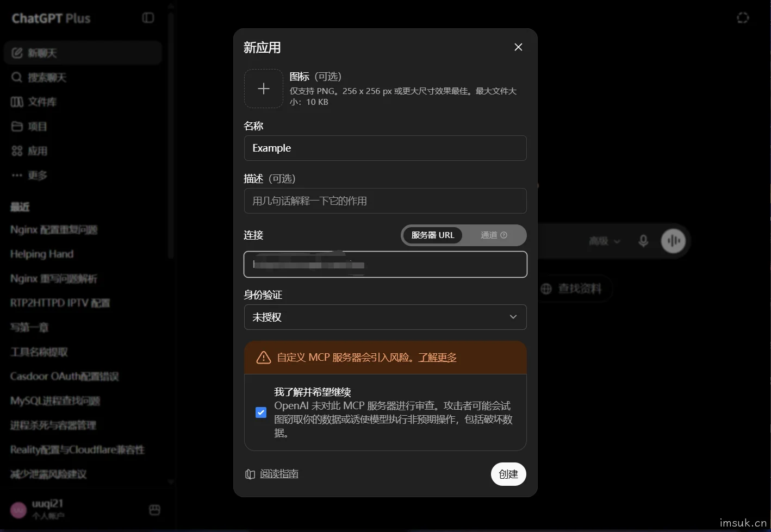The image size is (771, 532).
Task: Start voice mode with the waveform icon
Action: coord(674,241)
